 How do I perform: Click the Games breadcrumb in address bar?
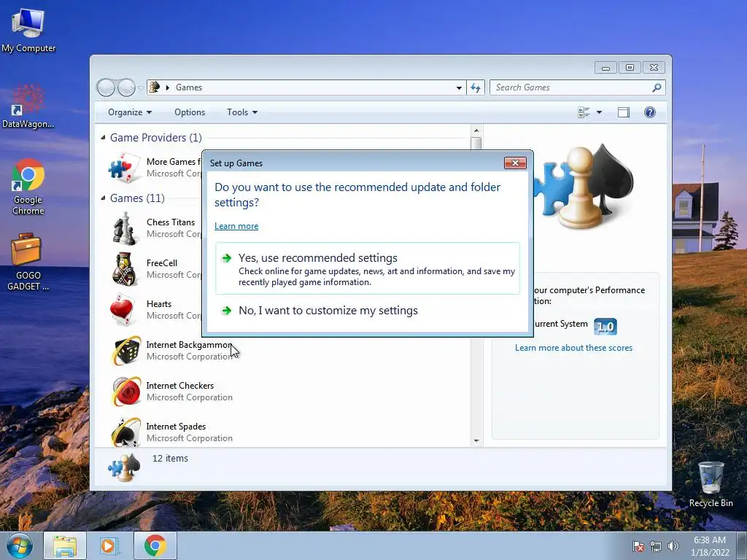tap(189, 87)
